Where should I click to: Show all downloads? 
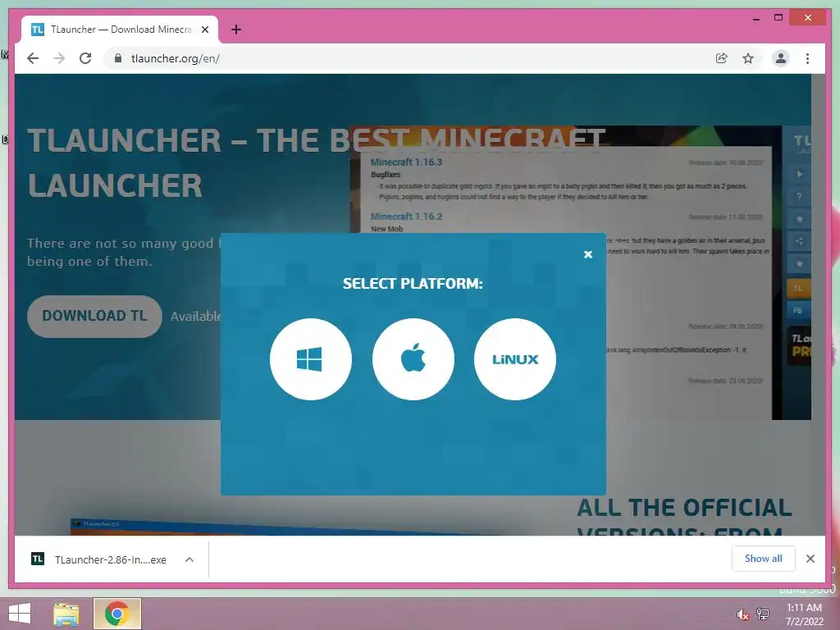tap(763, 559)
